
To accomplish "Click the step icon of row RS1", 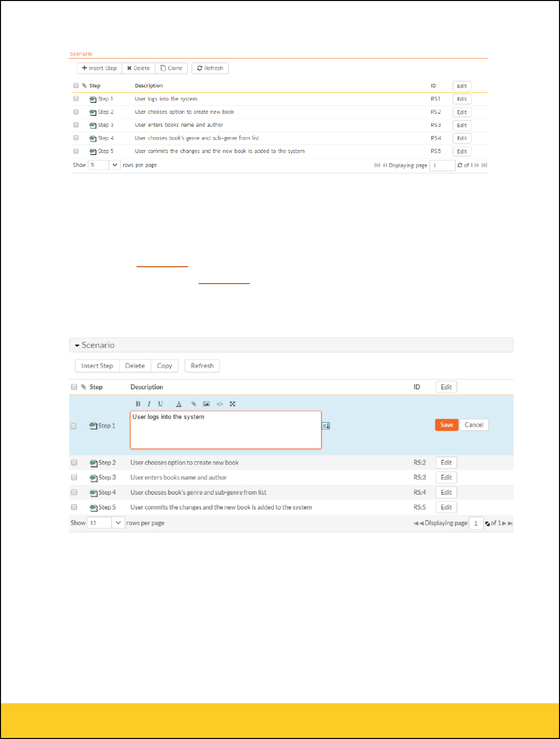I will pos(93,99).
